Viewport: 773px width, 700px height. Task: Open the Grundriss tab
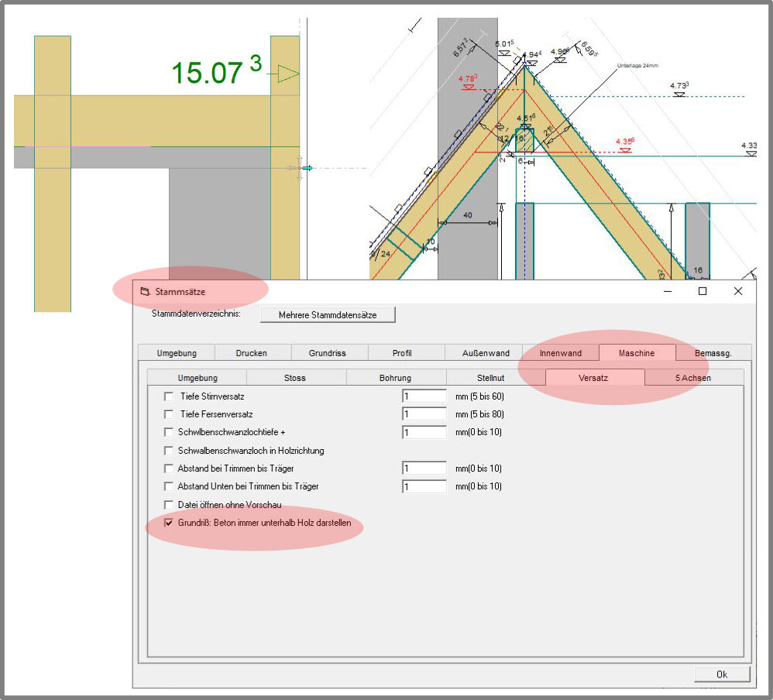coord(328,353)
